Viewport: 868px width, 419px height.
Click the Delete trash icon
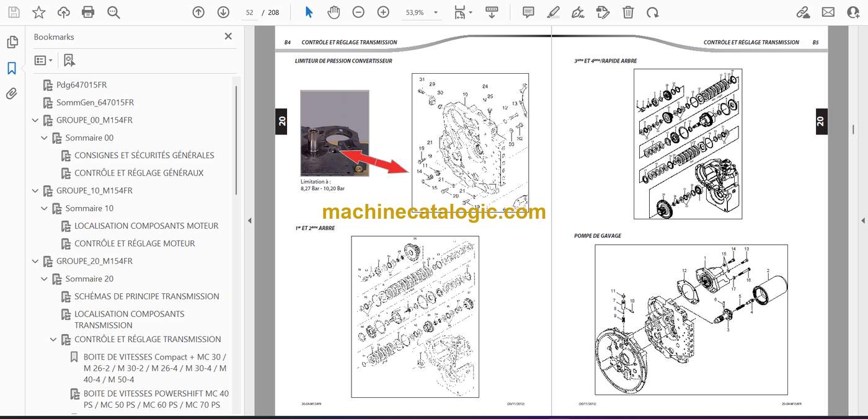click(628, 12)
